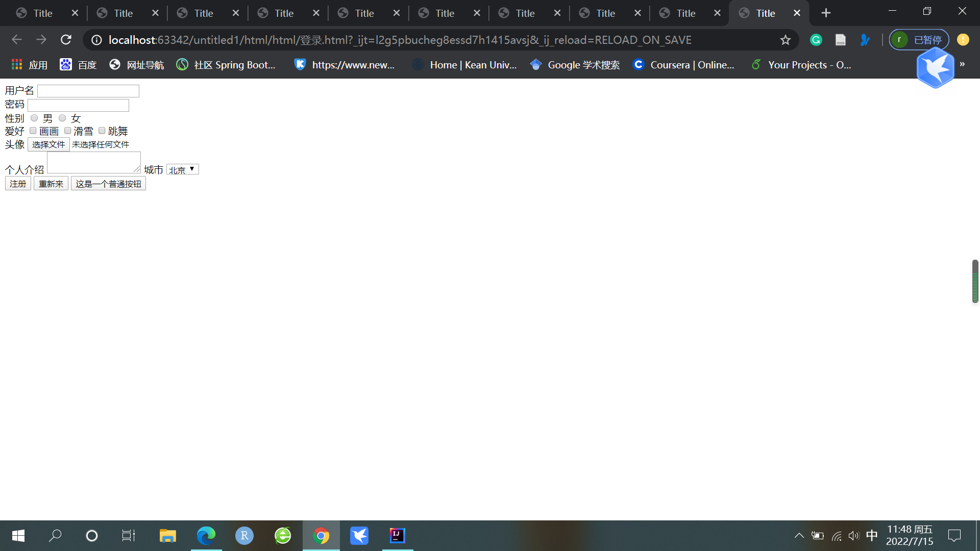This screenshot has height=551, width=980.
Task: Show more bookmarks overflow chevron
Action: (962, 64)
